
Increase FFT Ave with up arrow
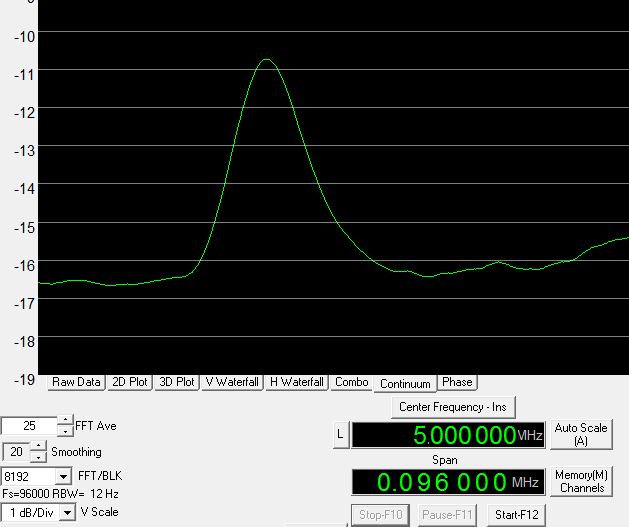pos(65,420)
